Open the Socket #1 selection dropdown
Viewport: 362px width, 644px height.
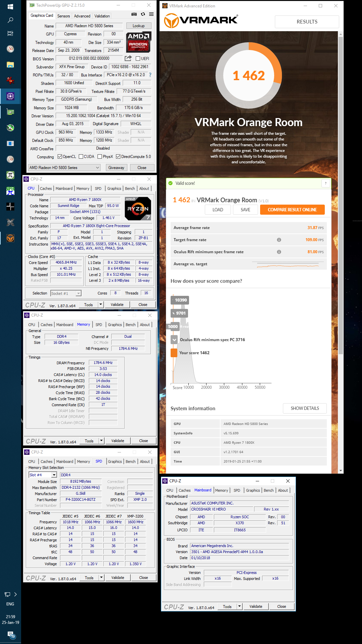click(66, 293)
